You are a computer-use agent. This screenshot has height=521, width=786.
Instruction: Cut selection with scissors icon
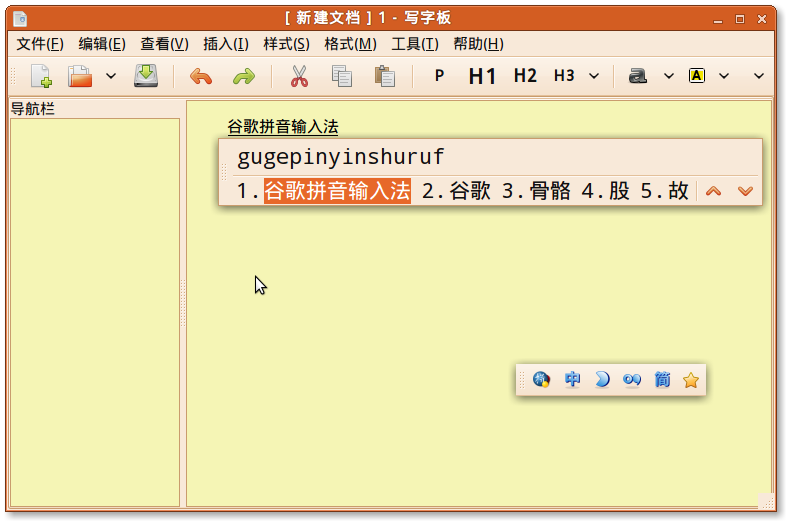[299, 76]
